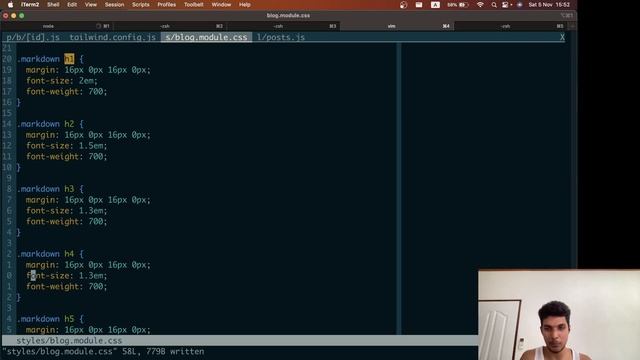Click the webcam video overlay
This screenshot has height=360, width=640.
click(559, 315)
